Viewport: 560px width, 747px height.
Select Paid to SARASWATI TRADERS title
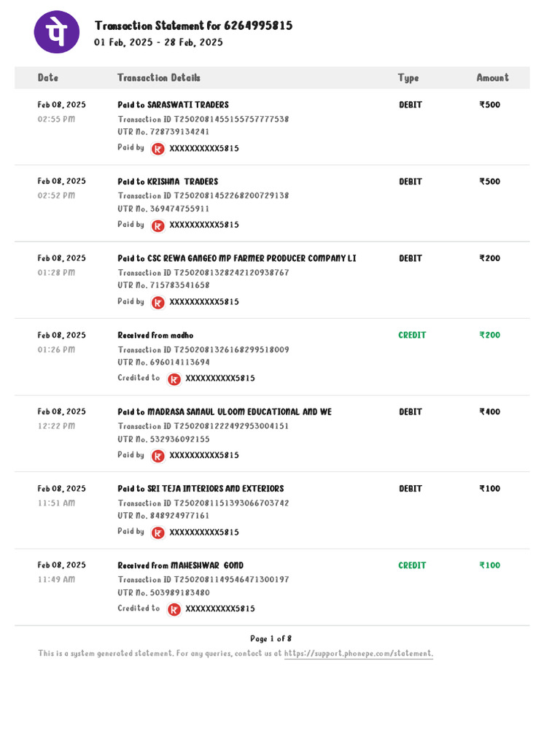point(174,105)
